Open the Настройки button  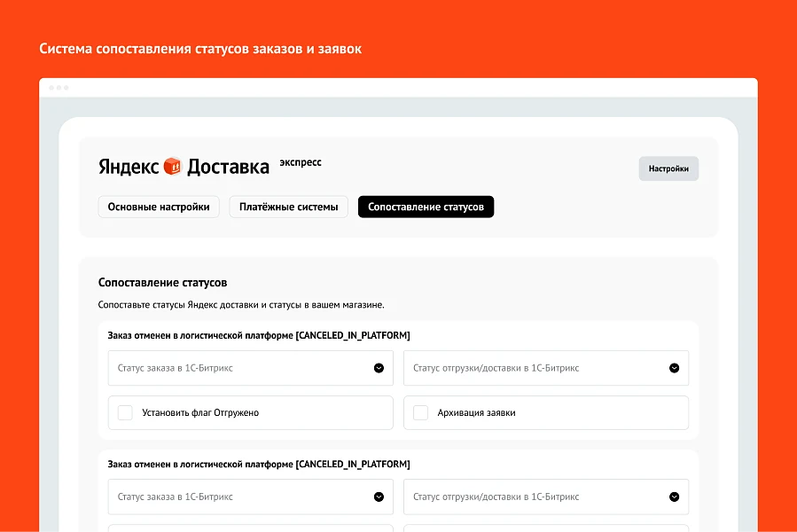pos(668,168)
